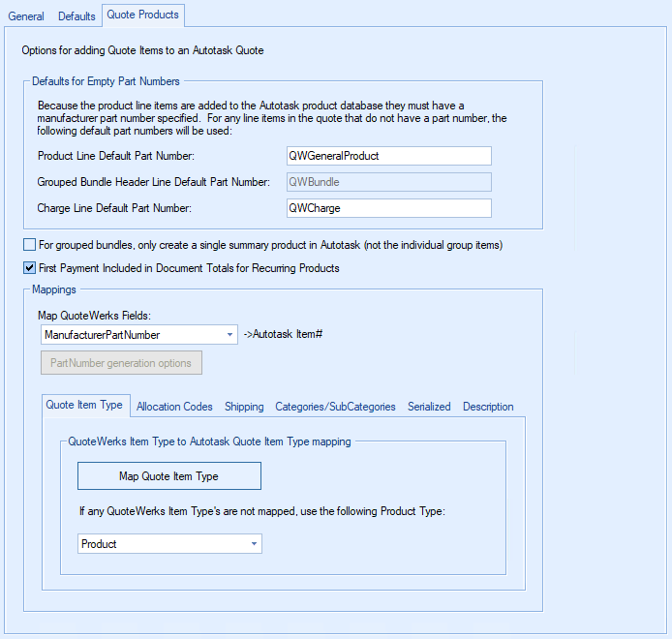Click the Charge Line Default Part Number field
Image resolution: width=672 pixels, height=639 pixels.
389,208
